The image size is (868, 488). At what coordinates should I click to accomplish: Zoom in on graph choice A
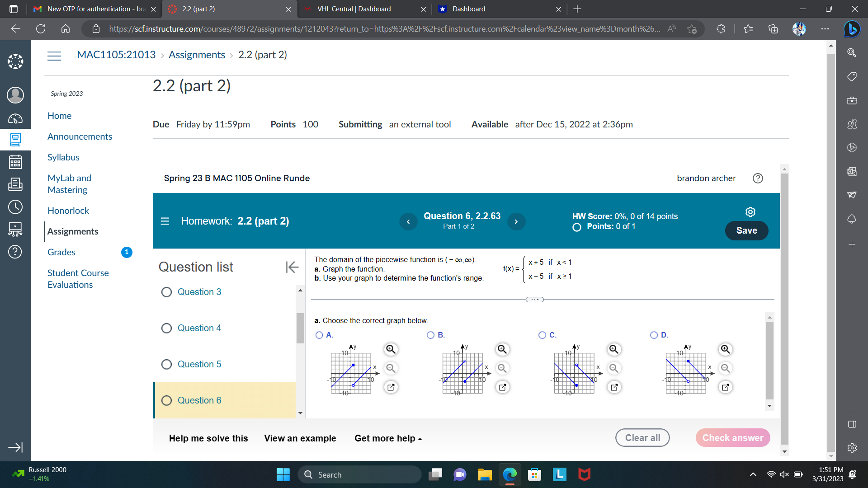391,349
